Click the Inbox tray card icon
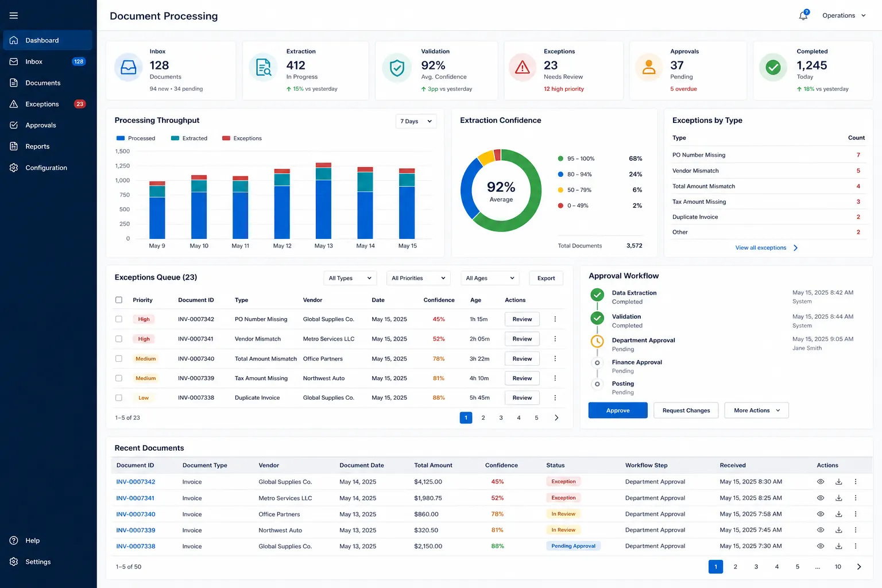The height and width of the screenshot is (588, 882). point(129,68)
